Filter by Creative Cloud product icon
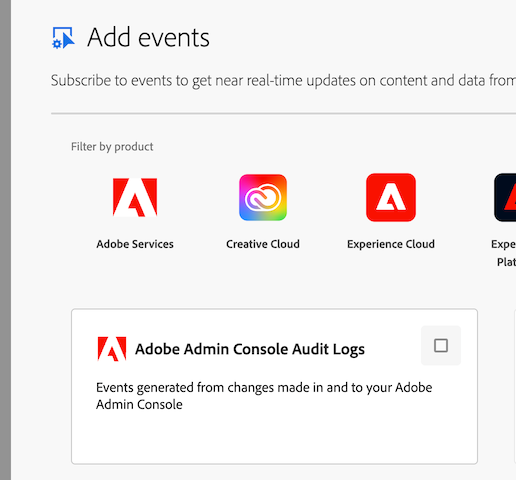The height and width of the screenshot is (480, 516). point(263,197)
